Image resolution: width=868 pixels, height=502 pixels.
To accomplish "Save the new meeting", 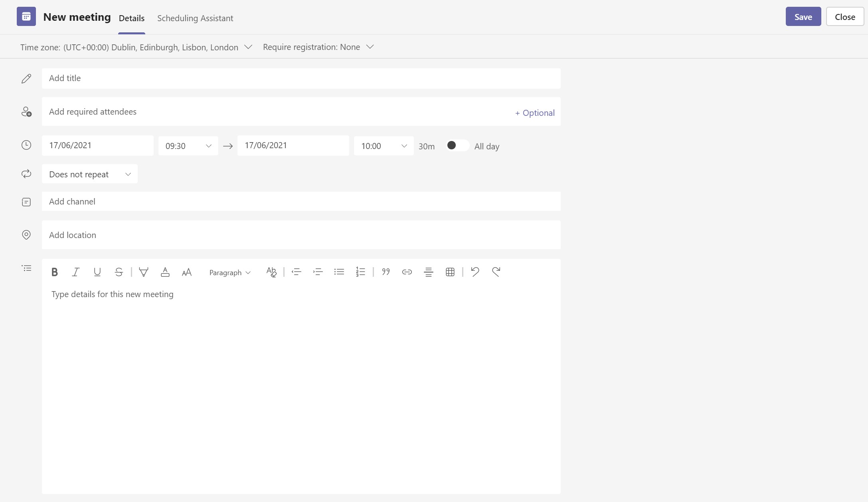I will click(803, 16).
